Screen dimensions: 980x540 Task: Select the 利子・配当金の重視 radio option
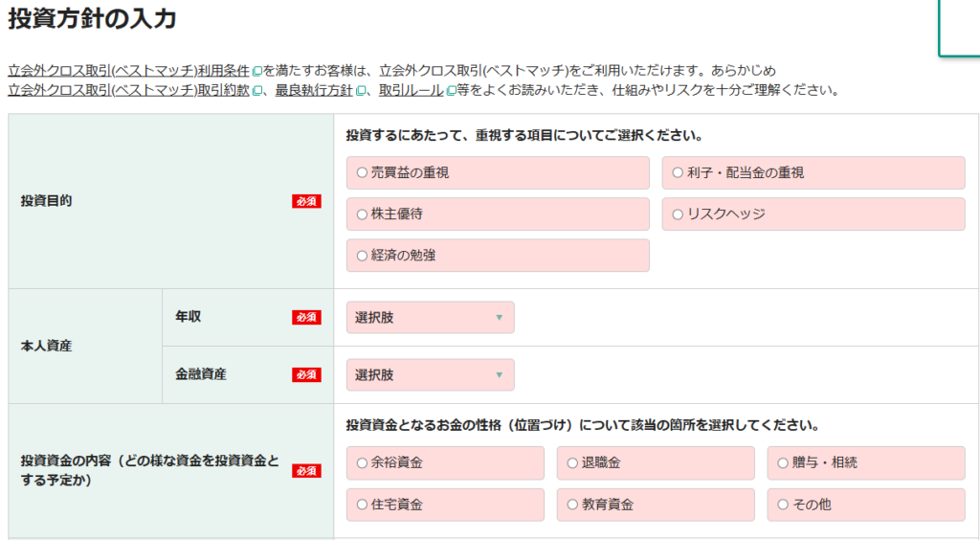(x=678, y=173)
